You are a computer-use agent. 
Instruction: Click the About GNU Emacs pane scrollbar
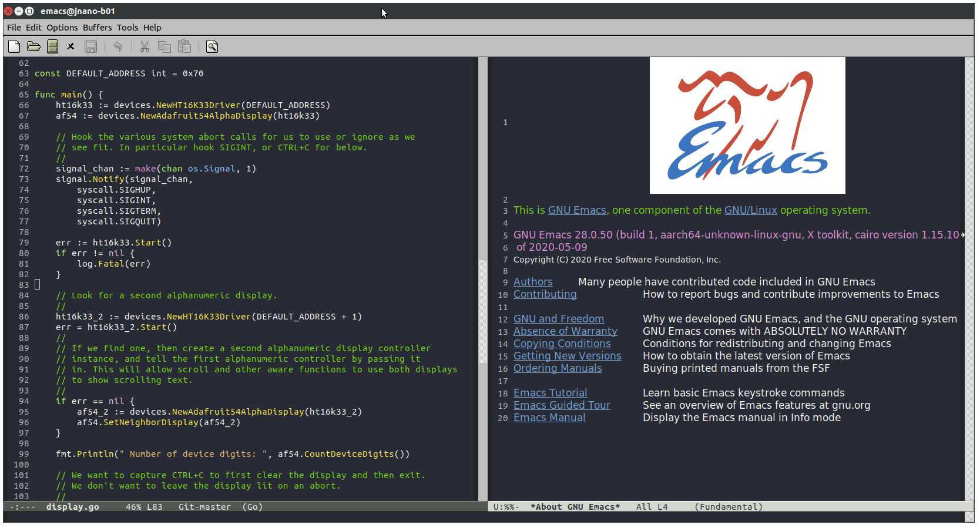(969, 279)
